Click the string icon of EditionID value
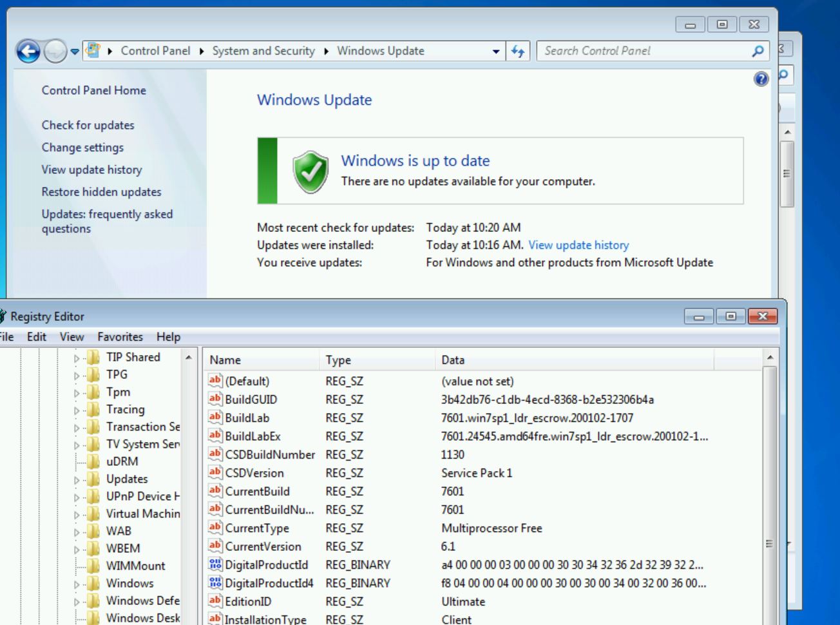The height and width of the screenshot is (625, 840). tap(215, 601)
